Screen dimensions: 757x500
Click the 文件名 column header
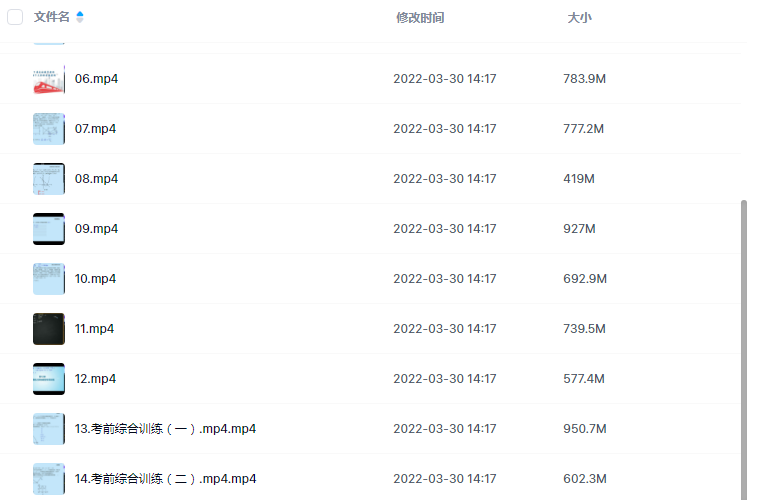[52, 17]
